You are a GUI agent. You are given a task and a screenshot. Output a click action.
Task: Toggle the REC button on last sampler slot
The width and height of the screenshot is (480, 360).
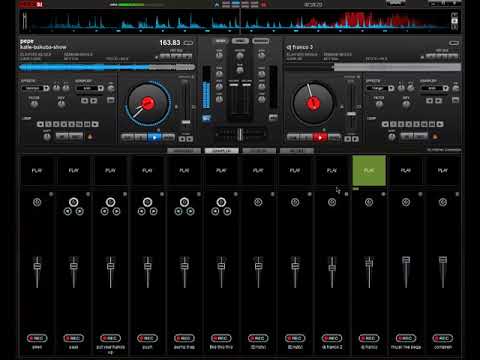click(x=443, y=338)
